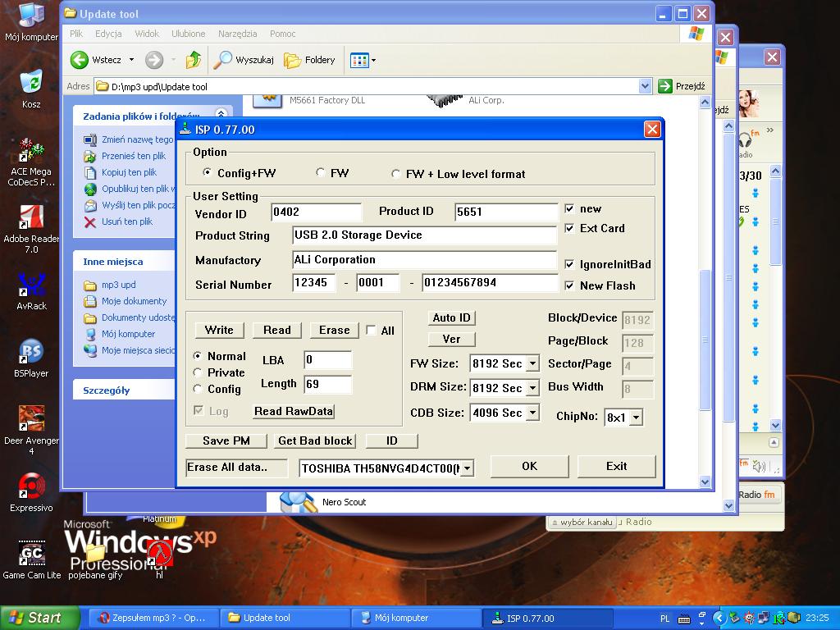Click the Vendor ID input field
Image resolution: width=840 pixels, height=630 pixels.
[x=316, y=212]
